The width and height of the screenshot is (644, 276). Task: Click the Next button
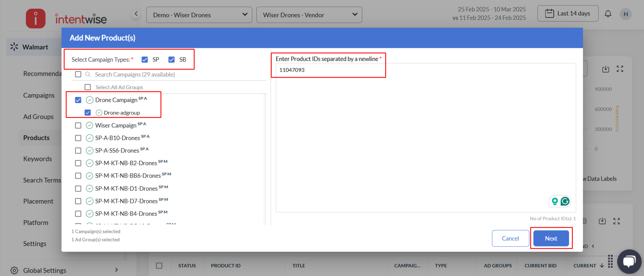[x=551, y=238]
